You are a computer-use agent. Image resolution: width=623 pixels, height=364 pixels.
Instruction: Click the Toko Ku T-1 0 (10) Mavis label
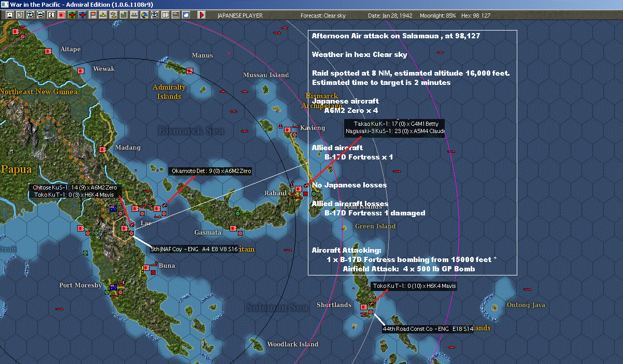click(x=415, y=286)
